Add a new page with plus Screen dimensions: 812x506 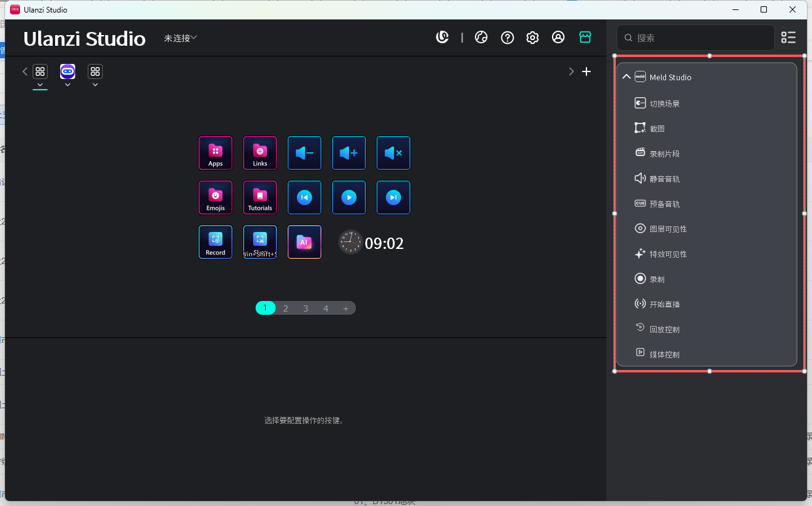pyautogui.click(x=345, y=308)
